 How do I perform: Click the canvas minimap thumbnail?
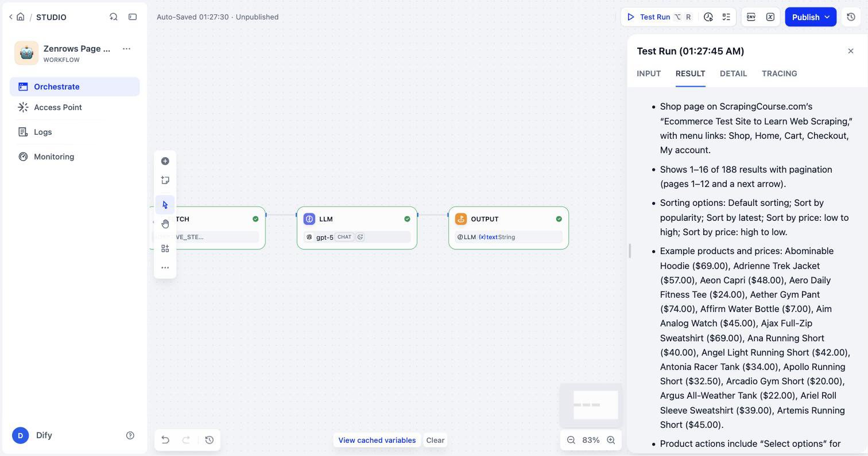(591, 404)
